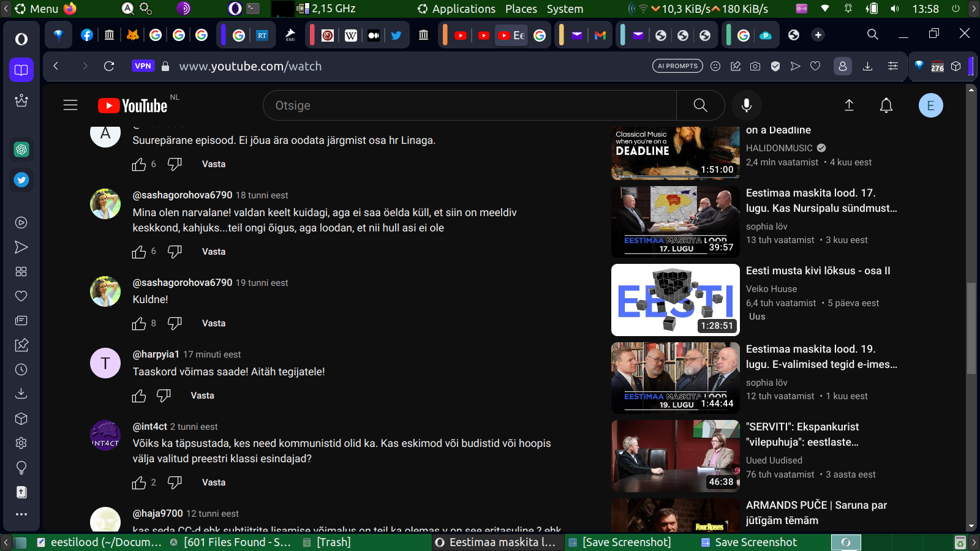Screen dimensions: 980x551
Task: Open the Places menu
Action: pos(521,9)
